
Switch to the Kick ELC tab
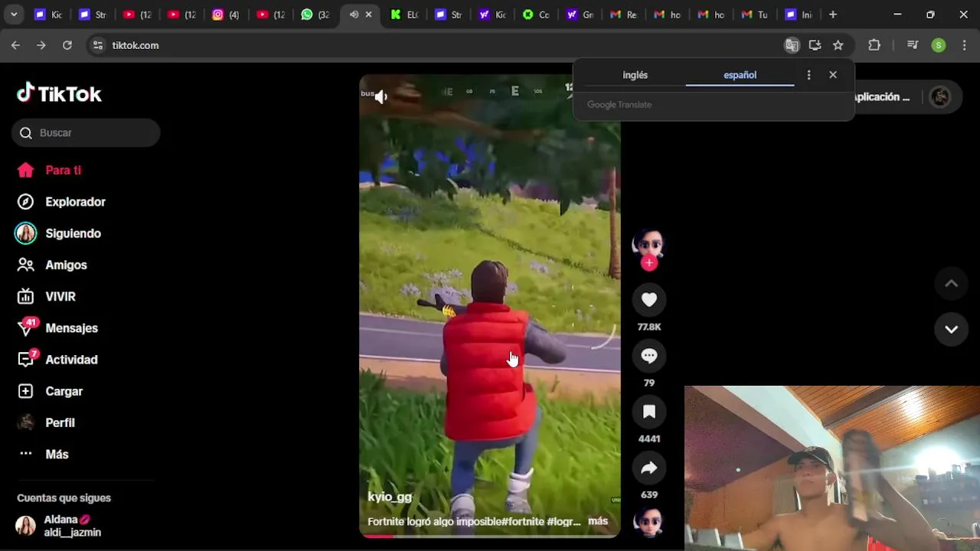[x=403, y=15]
